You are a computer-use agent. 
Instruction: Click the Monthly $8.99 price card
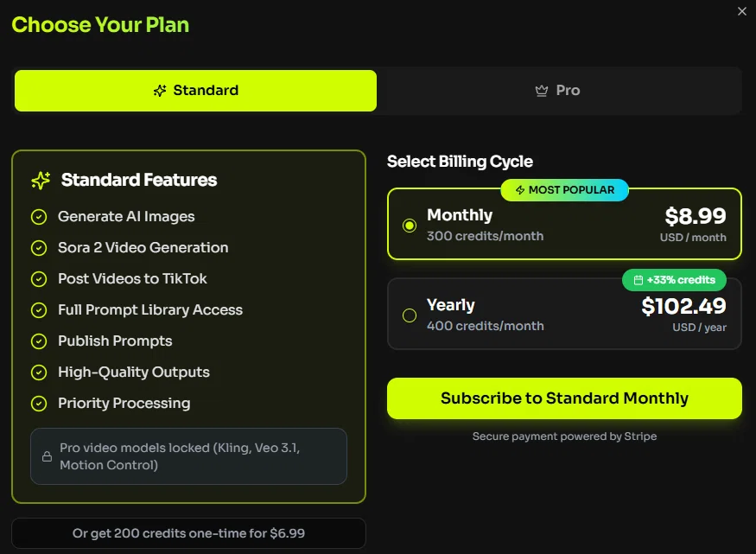coord(564,224)
